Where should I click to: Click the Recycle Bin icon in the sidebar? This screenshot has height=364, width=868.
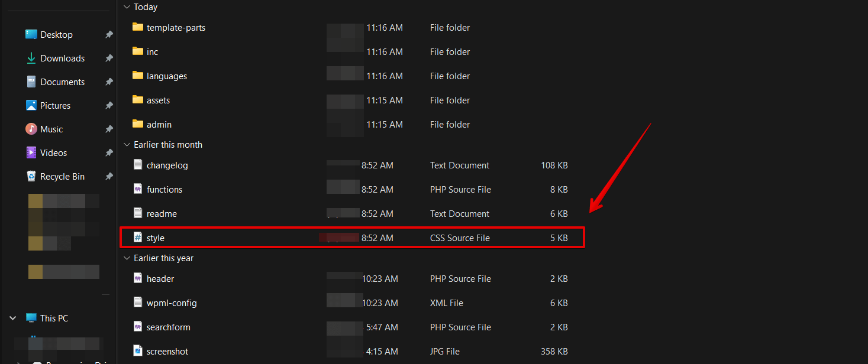point(31,176)
